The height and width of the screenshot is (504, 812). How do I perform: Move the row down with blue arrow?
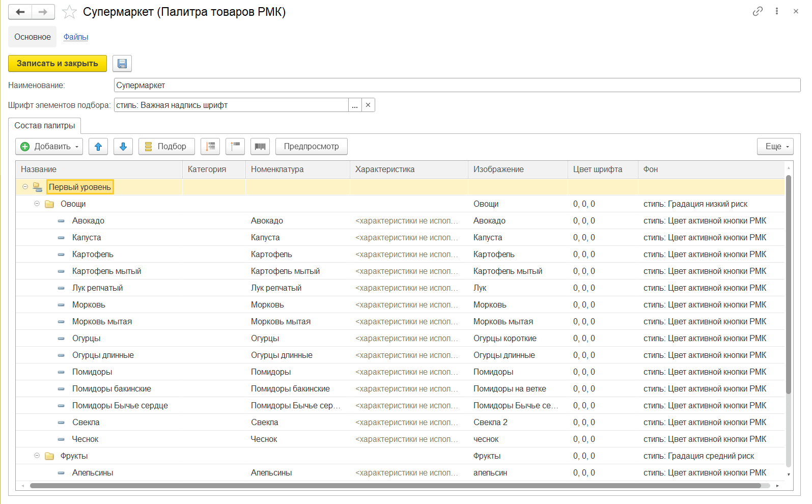[123, 147]
